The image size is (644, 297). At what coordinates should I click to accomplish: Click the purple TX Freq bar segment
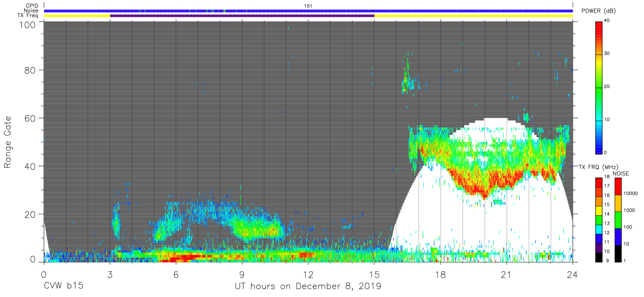coord(242,16)
